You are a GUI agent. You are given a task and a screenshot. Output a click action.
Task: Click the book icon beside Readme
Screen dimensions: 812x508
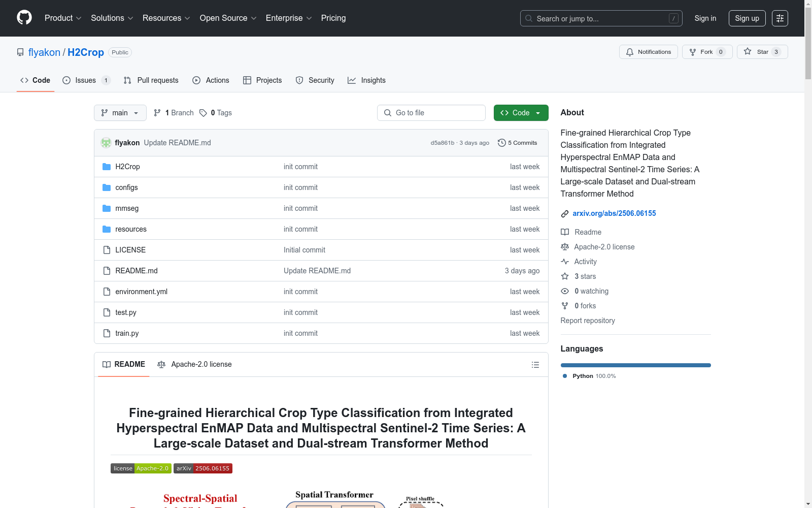pos(565,232)
